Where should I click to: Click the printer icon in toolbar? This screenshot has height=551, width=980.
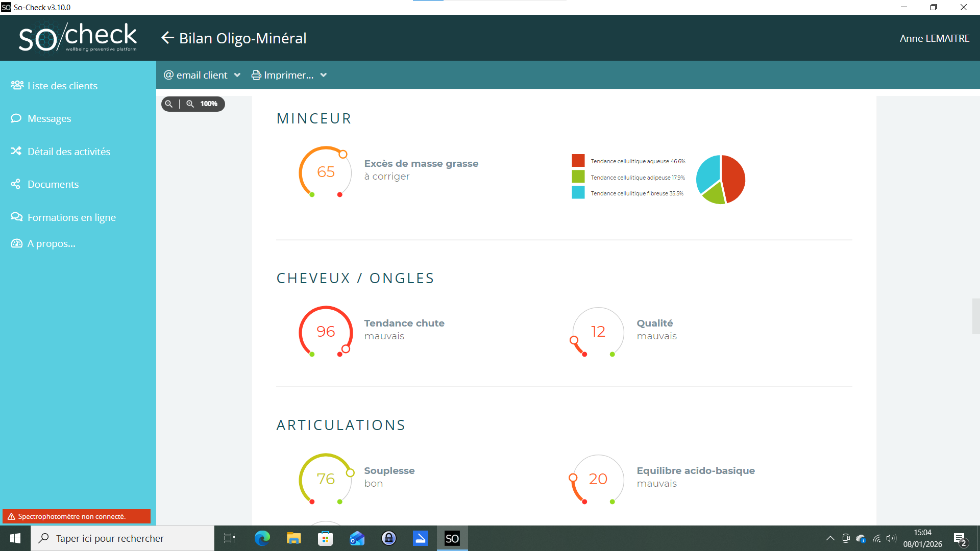tap(256, 75)
